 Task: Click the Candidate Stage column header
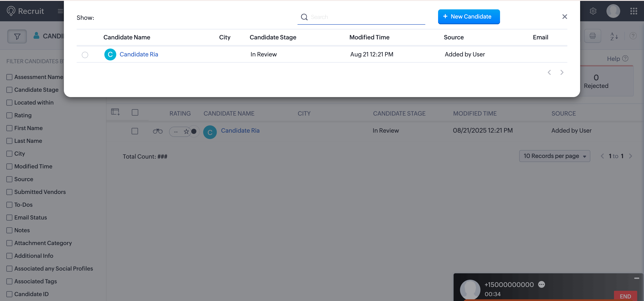click(273, 37)
